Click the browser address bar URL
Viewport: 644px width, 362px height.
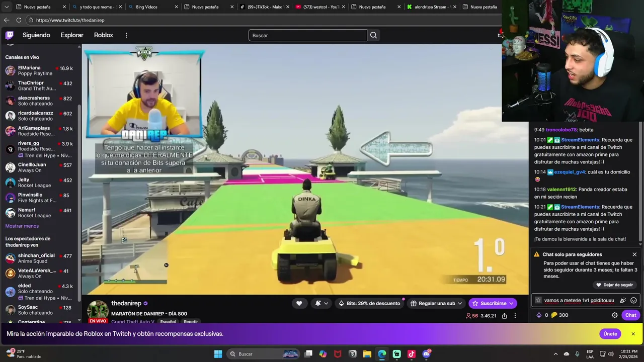(x=70, y=20)
